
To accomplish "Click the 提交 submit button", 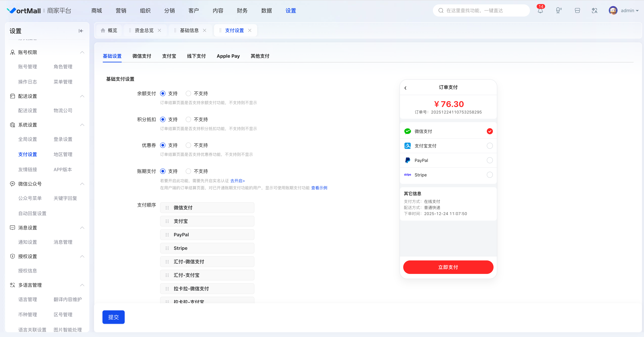I will 114,317.
